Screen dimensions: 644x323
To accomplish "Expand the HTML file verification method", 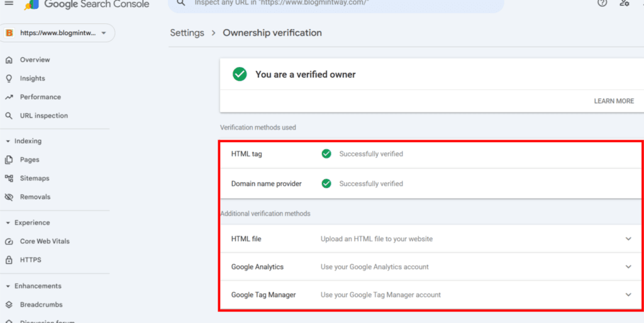I will (628, 239).
